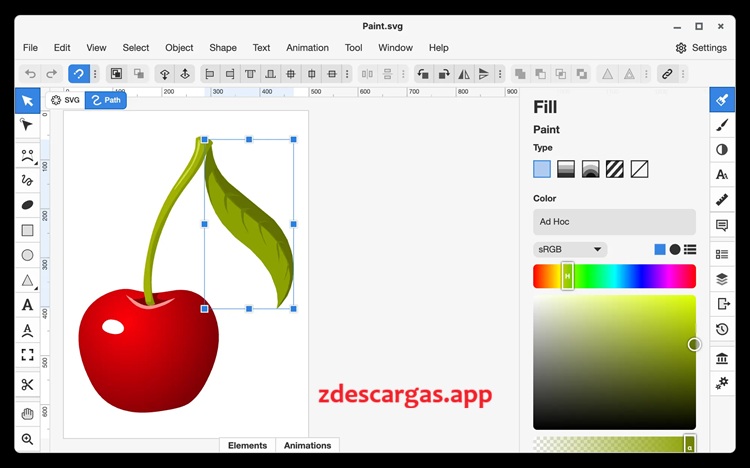The image size is (750, 468).
Task: Open the Geometry ruler panel
Action: 722,200
